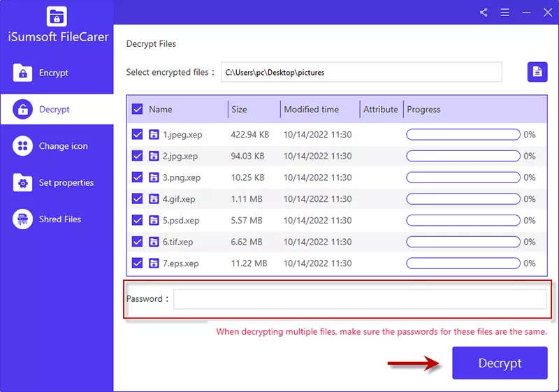Screen dimensions: 559x392
Task: Uncheck the 4.gif.xep checkbox
Action: click(137, 199)
